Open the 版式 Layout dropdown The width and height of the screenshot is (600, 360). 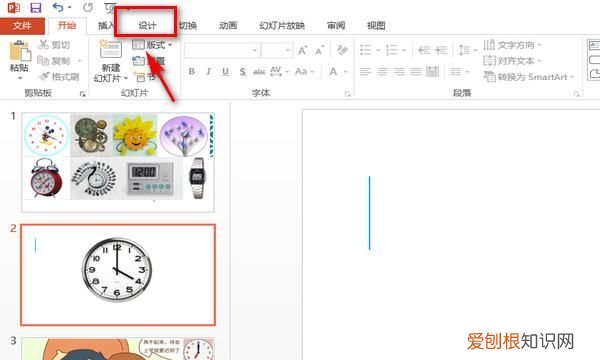152,45
